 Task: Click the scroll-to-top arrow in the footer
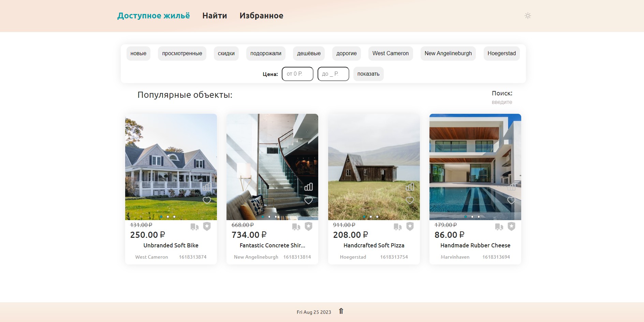pyautogui.click(x=341, y=311)
